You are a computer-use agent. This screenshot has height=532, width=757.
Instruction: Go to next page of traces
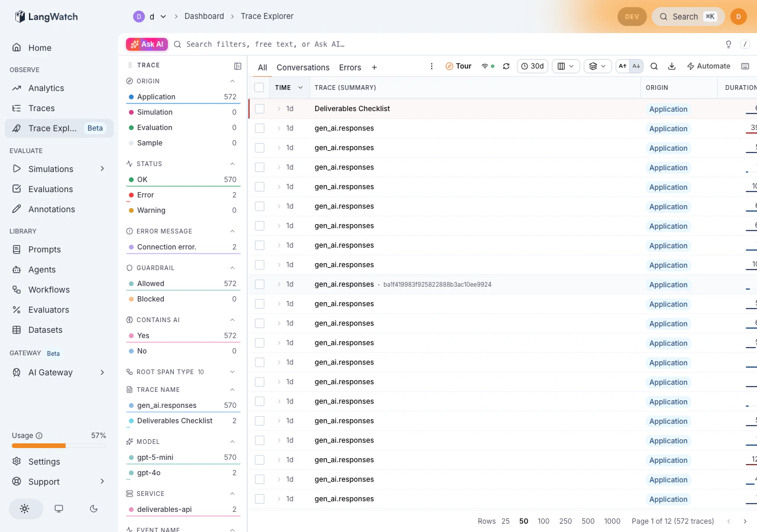coord(745,521)
